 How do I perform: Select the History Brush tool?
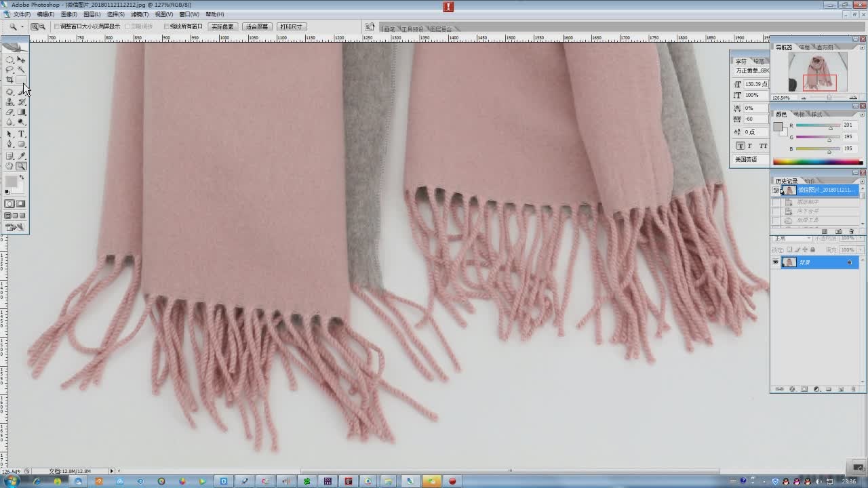tap(21, 102)
